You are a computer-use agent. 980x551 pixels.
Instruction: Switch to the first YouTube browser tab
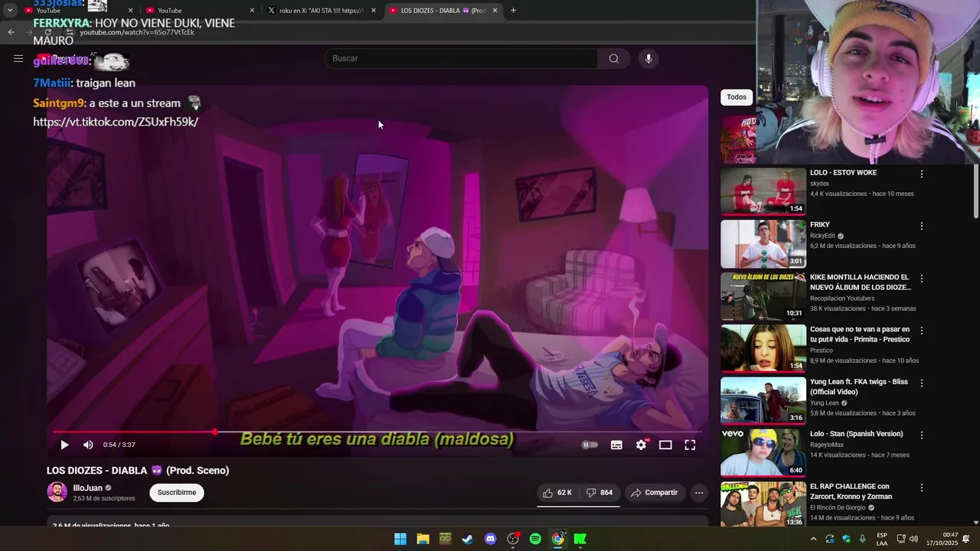click(77, 10)
